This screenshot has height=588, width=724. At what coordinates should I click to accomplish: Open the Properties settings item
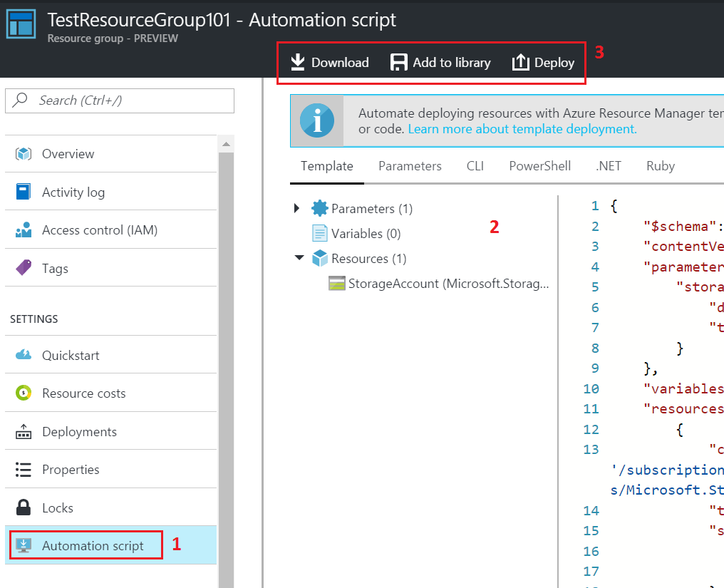[x=111, y=469]
